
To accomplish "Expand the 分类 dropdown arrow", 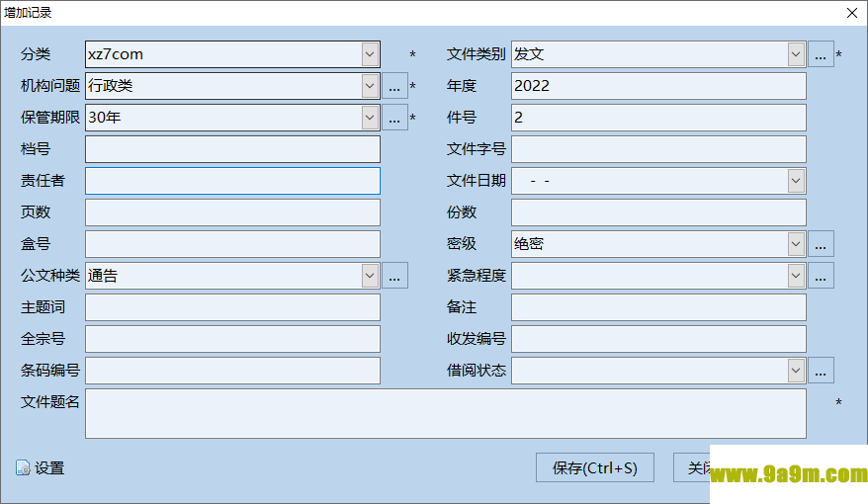I will [370, 54].
